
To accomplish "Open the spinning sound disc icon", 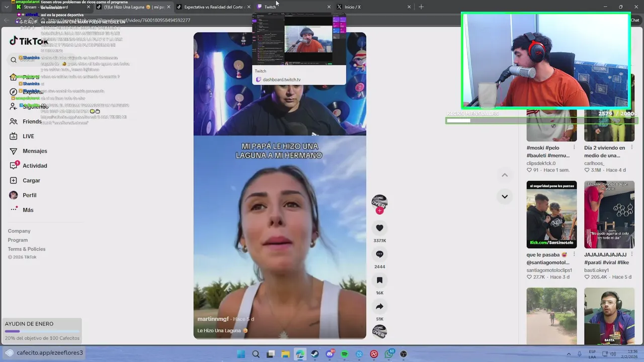I will click(x=379, y=331).
